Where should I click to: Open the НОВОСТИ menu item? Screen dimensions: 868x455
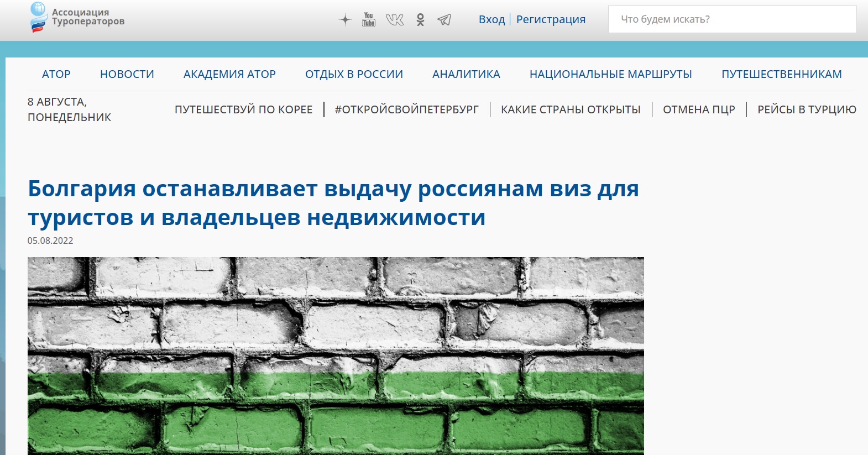tap(127, 74)
